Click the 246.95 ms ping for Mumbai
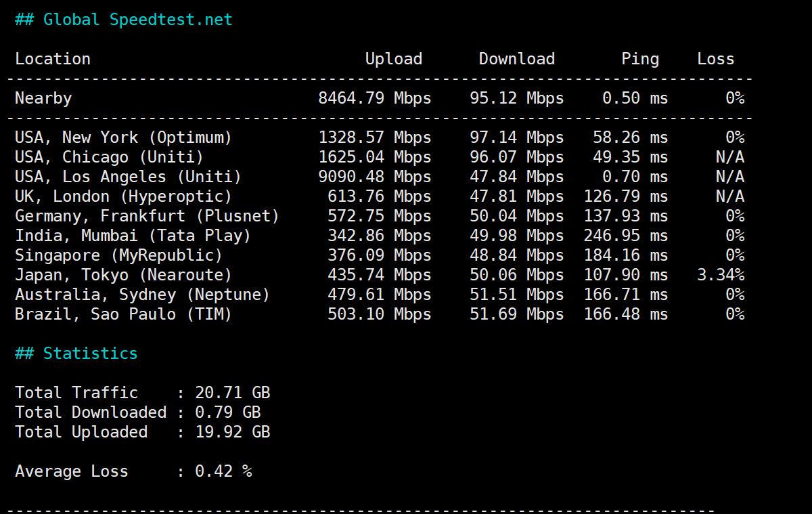The width and height of the screenshot is (812, 514). pos(625,236)
